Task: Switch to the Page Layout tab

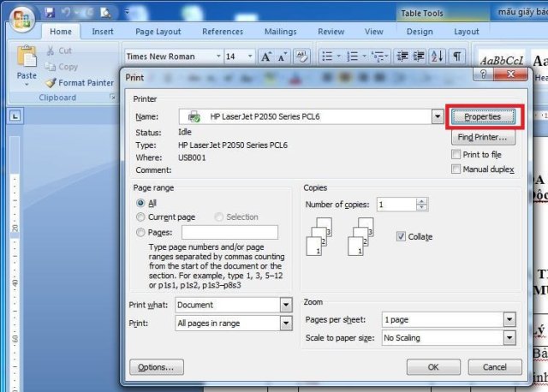Action: (x=158, y=32)
